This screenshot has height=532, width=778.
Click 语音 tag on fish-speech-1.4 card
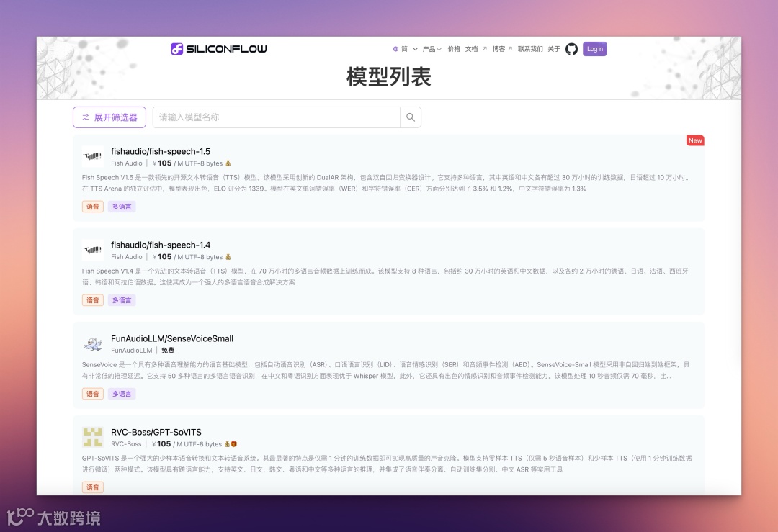click(x=93, y=300)
